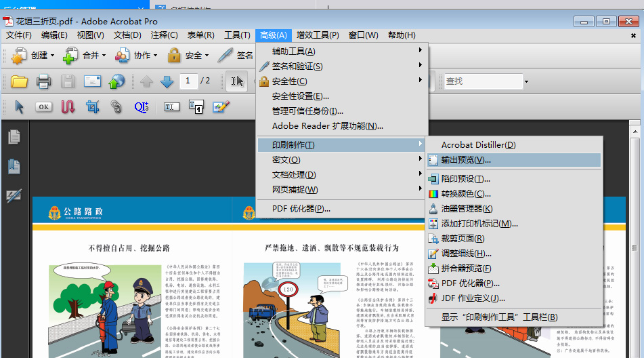Click the OK button form tool

(x=43, y=107)
